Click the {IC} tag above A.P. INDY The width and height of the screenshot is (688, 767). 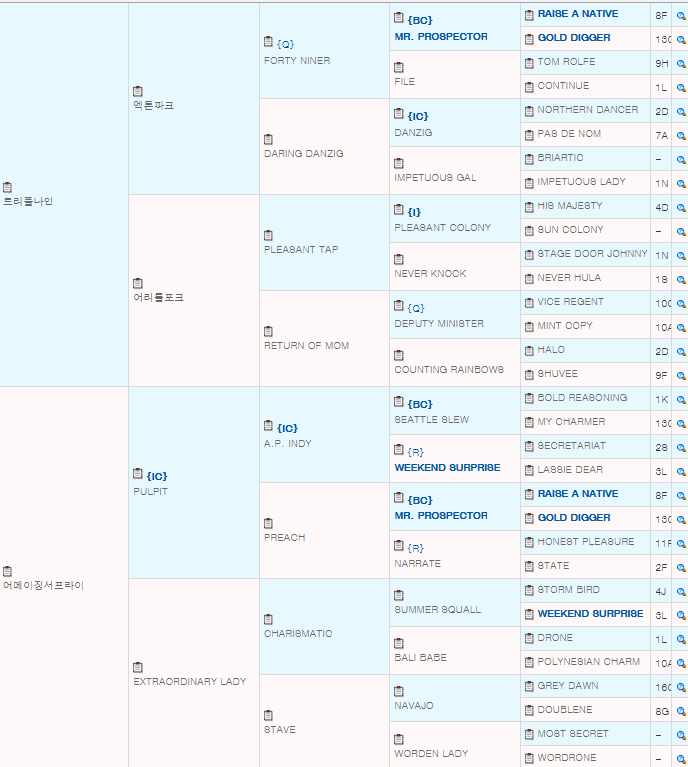coord(287,428)
